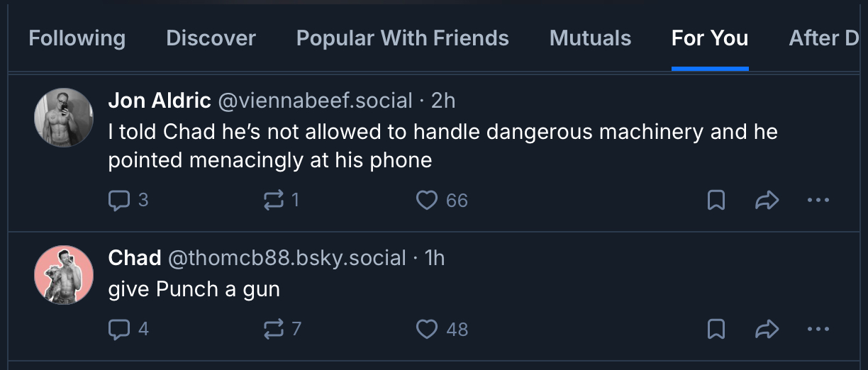Share Chad's post
This screenshot has width=868, height=370.
[x=767, y=329]
